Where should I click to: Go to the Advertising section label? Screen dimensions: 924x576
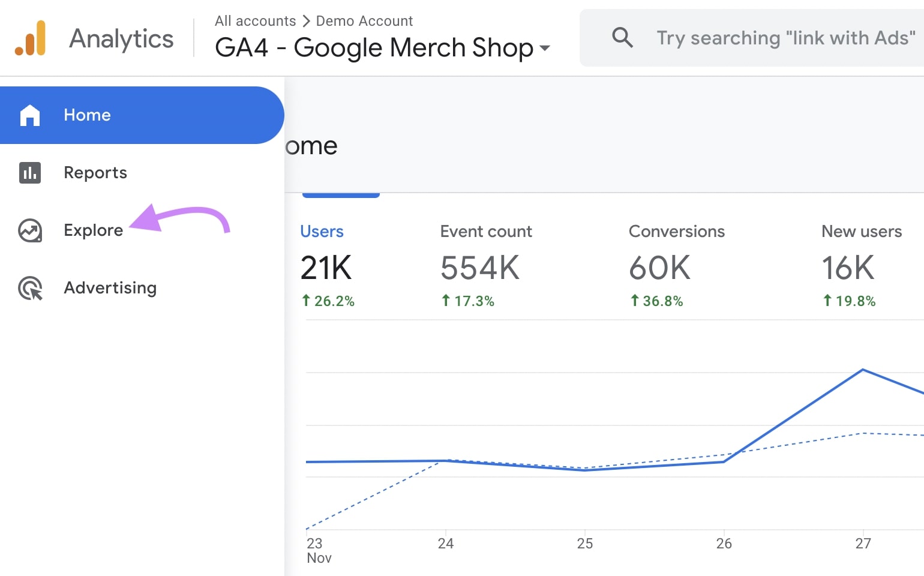[110, 288]
